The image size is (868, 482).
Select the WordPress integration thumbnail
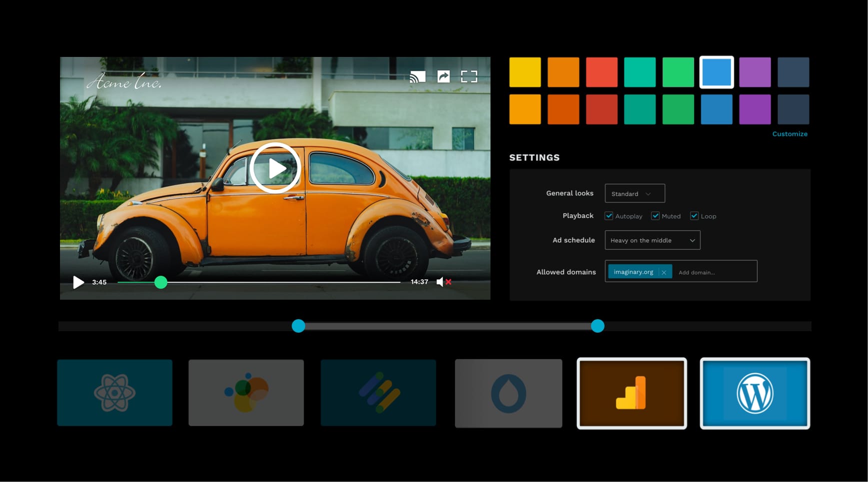[754, 393]
